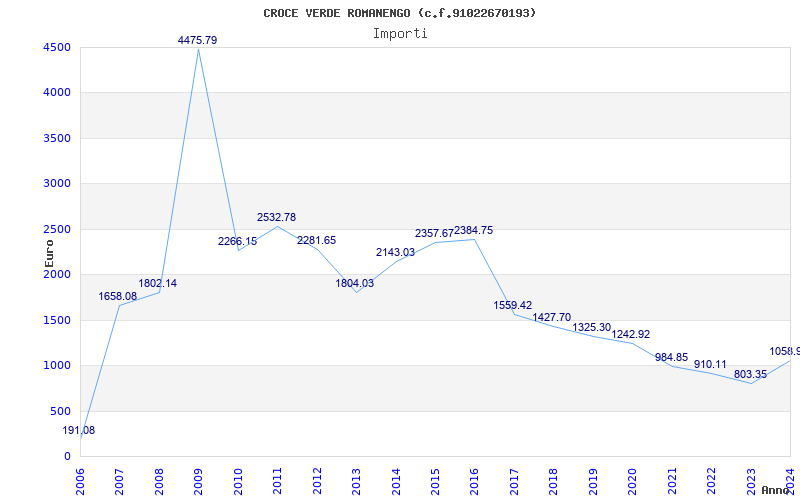Click the 0 y-axis tick label
Viewport: 800px width, 500px height.
[67, 457]
